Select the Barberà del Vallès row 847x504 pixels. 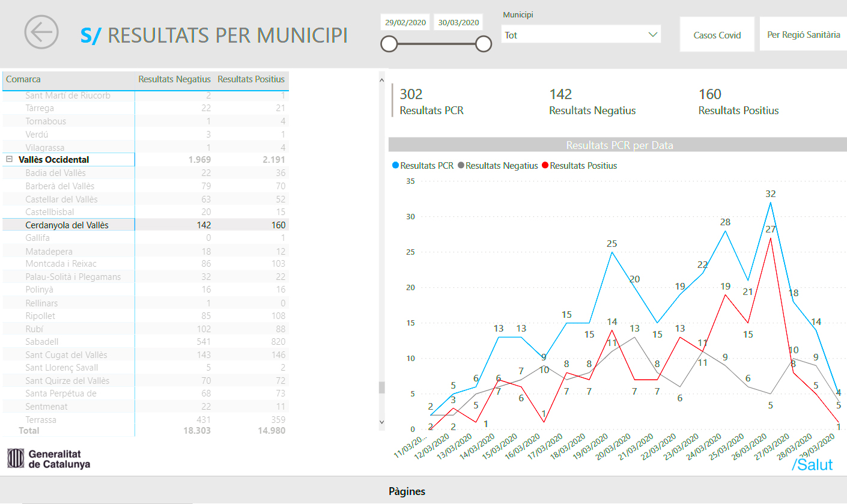(x=145, y=186)
